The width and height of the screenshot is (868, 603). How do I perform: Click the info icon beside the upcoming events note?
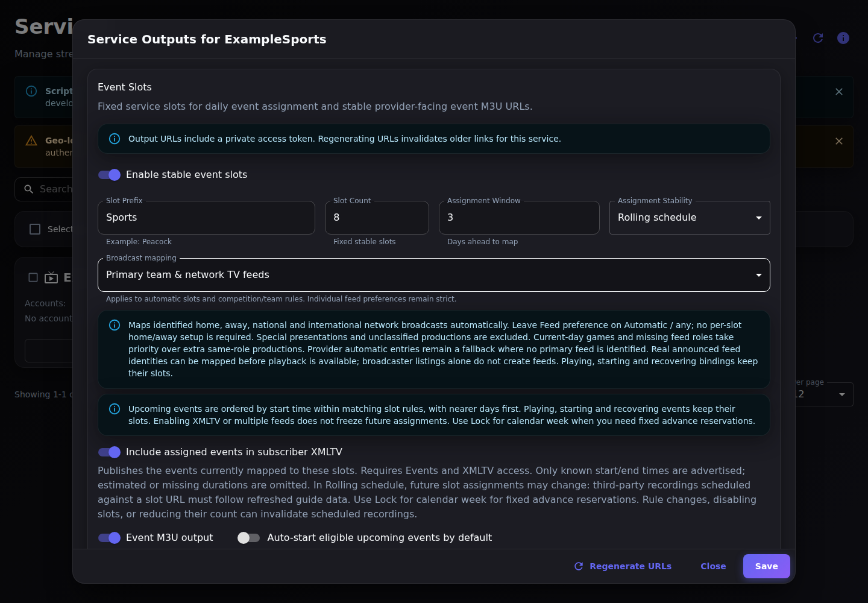(115, 409)
